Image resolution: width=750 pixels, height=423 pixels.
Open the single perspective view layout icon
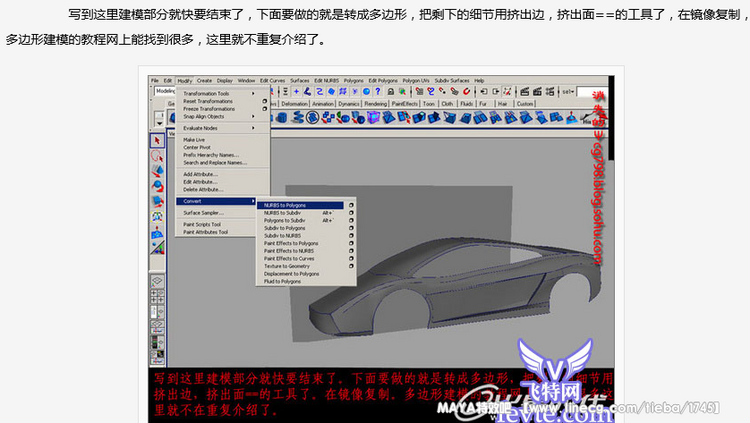point(157,283)
